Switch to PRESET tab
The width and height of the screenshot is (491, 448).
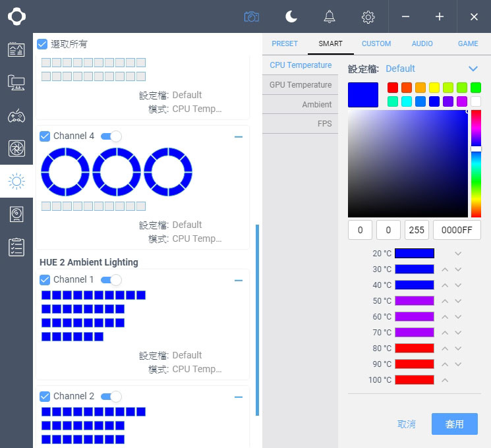pyautogui.click(x=285, y=43)
